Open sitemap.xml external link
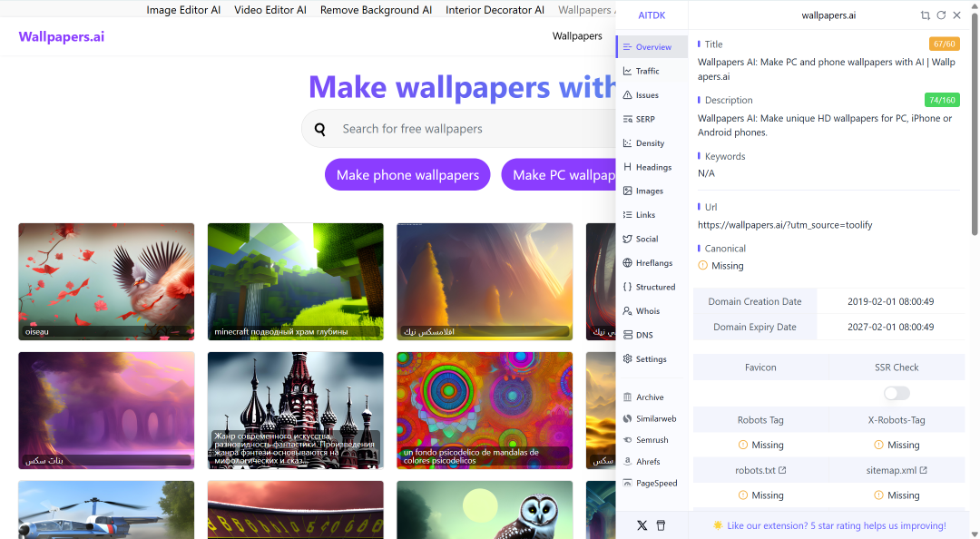 pos(897,470)
